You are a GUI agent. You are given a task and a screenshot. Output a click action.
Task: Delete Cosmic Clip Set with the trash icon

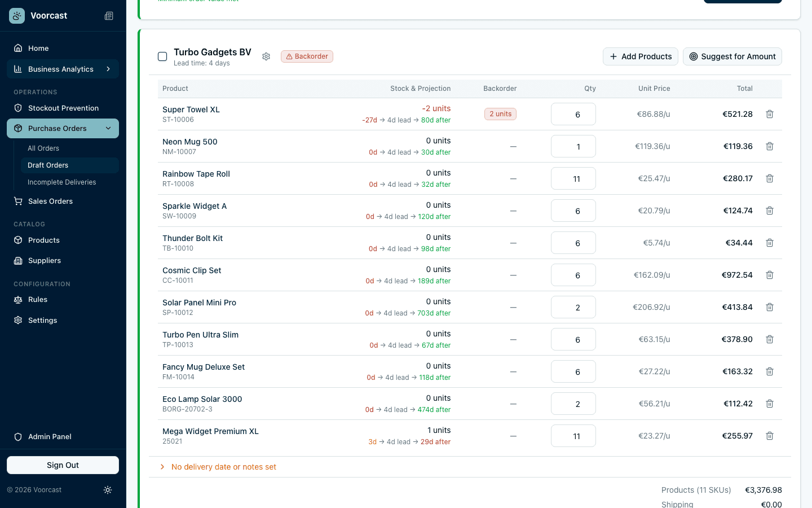770,275
